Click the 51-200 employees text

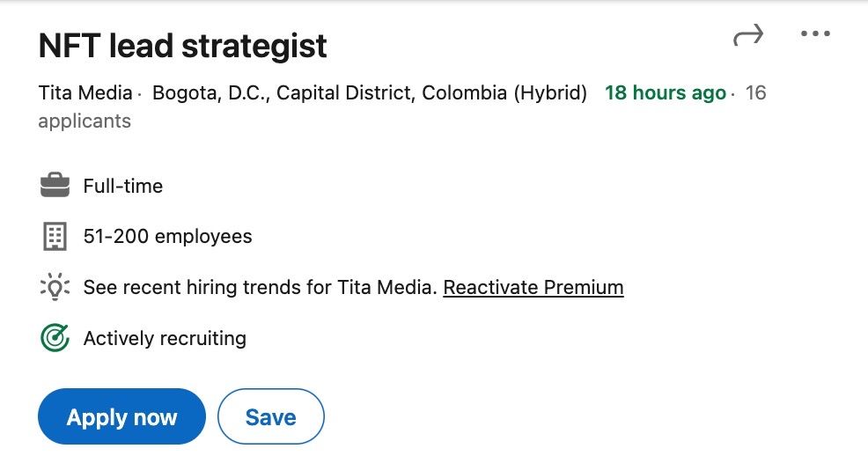[x=167, y=236]
